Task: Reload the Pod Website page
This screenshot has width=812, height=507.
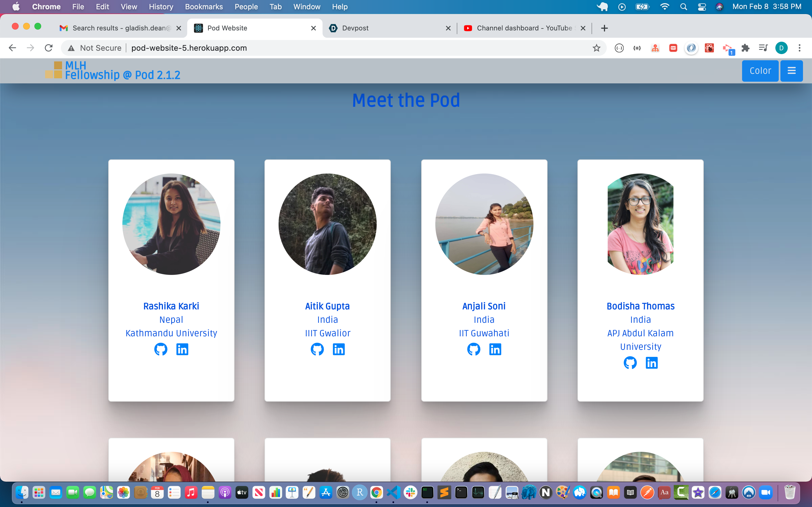Action: [x=49, y=48]
